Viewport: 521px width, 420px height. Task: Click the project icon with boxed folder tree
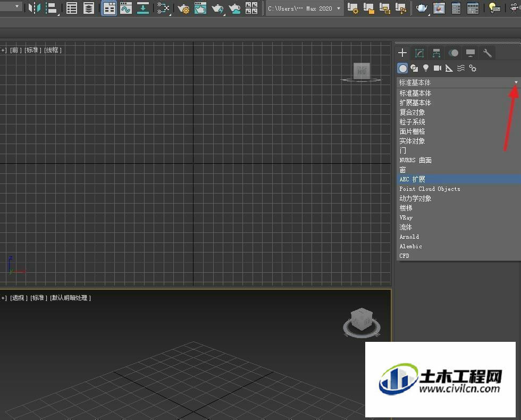[x=385, y=8]
